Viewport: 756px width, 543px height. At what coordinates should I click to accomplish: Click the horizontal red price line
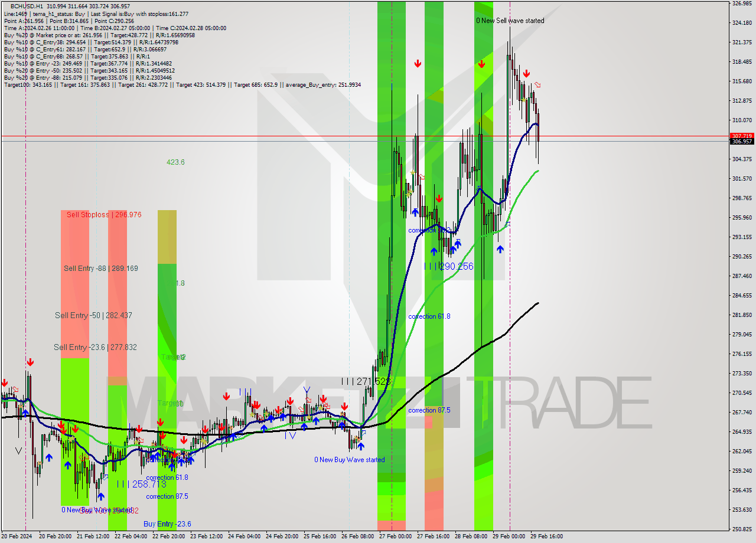(364, 136)
